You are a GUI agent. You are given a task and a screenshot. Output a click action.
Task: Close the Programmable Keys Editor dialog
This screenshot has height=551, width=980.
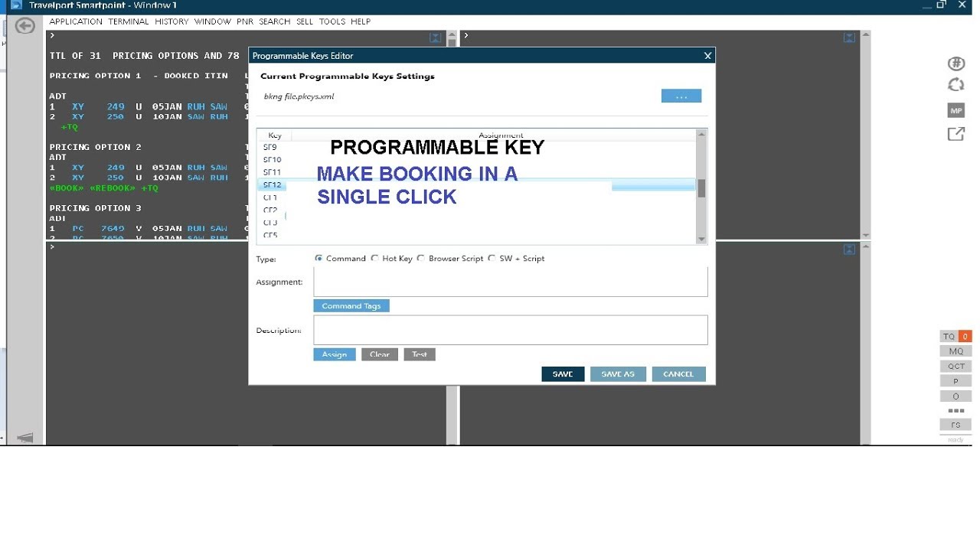click(x=707, y=56)
